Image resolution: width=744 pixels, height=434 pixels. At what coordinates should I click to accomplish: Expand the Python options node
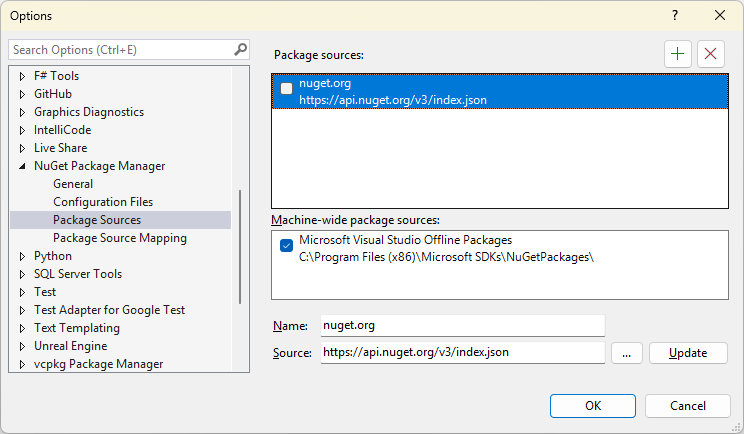[x=22, y=256]
